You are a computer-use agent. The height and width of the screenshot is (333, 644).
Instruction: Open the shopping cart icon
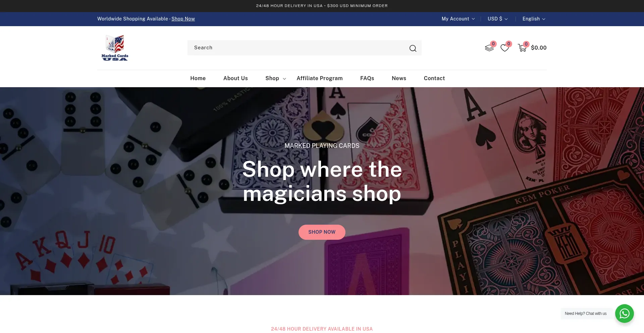click(522, 48)
